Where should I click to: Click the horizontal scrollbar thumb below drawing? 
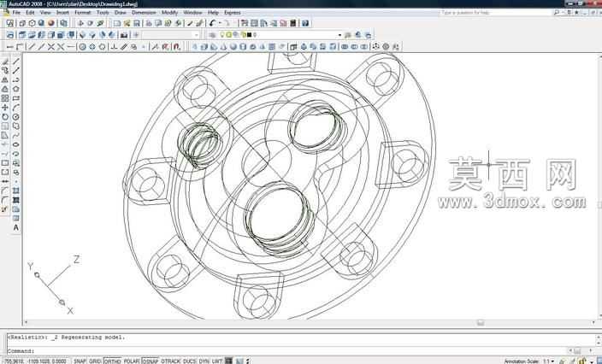[481, 323]
